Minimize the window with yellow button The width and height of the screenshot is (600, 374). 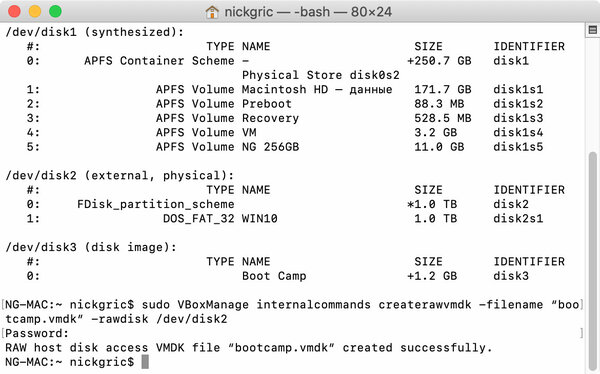tap(35, 11)
